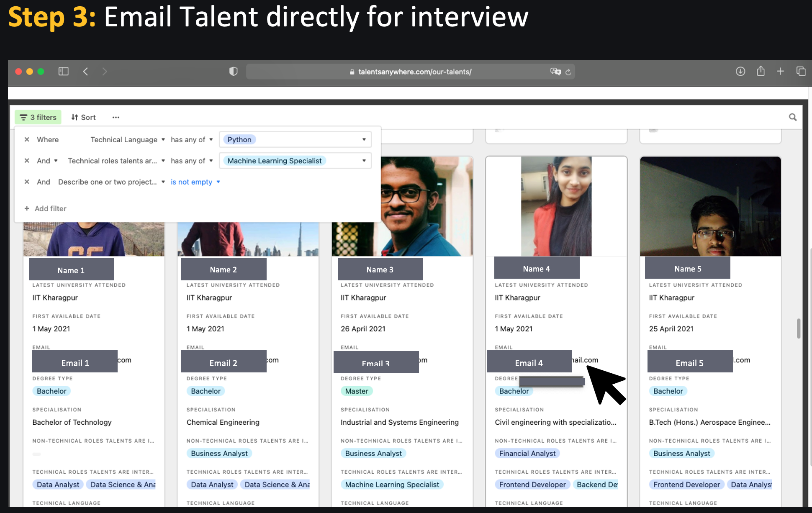Viewport: 812px width, 513px height.
Task: Open the privacy shield report
Action: pos(233,71)
